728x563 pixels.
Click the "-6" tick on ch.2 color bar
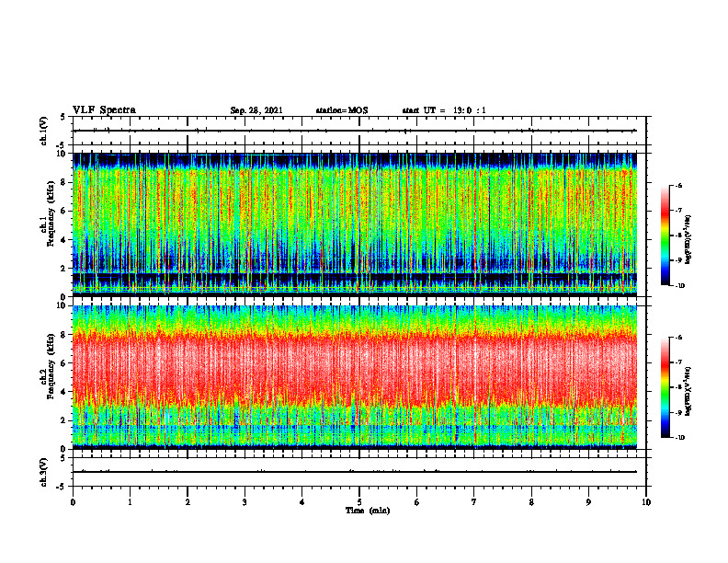click(x=679, y=338)
